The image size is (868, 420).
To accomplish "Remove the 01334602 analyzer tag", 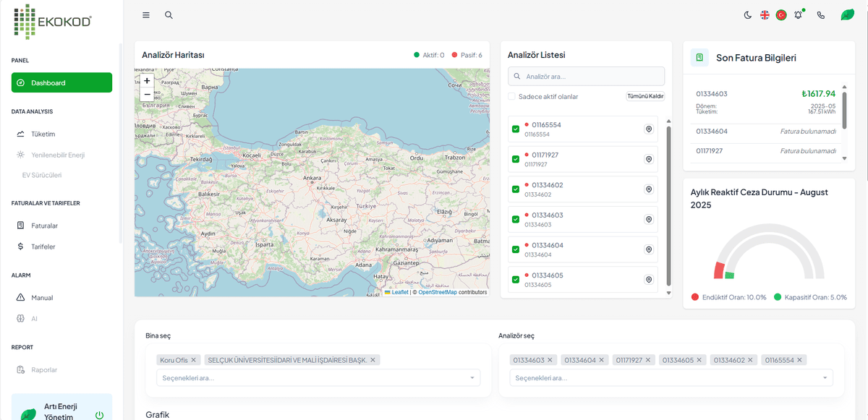I will pyautogui.click(x=751, y=360).
